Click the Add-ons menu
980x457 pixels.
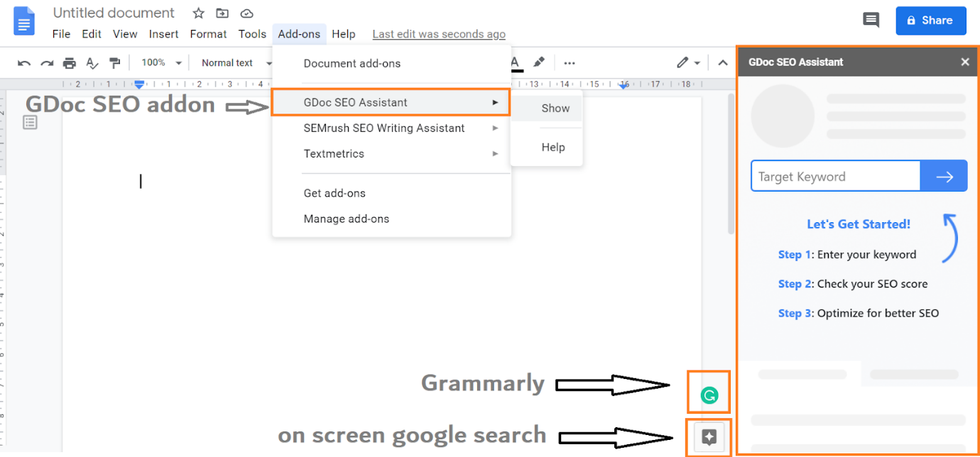coord(299,34)
